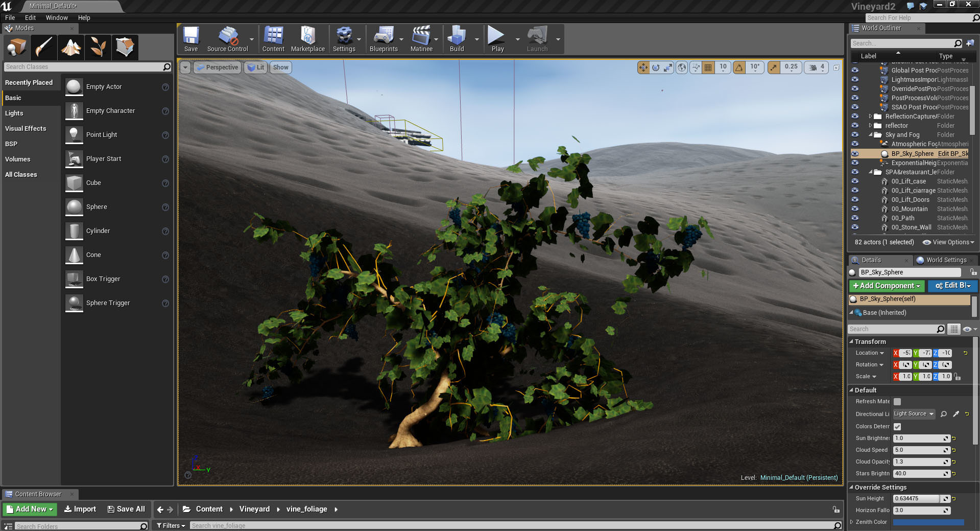
Task: Select translate gizmo mode in viewport
Action: (x=643, y=67)
